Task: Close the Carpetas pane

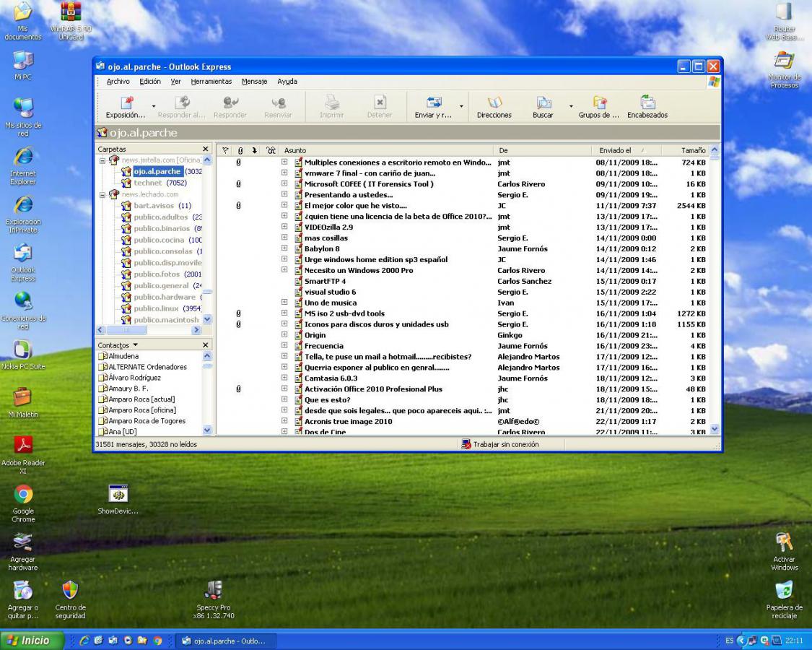Action: 206,149
